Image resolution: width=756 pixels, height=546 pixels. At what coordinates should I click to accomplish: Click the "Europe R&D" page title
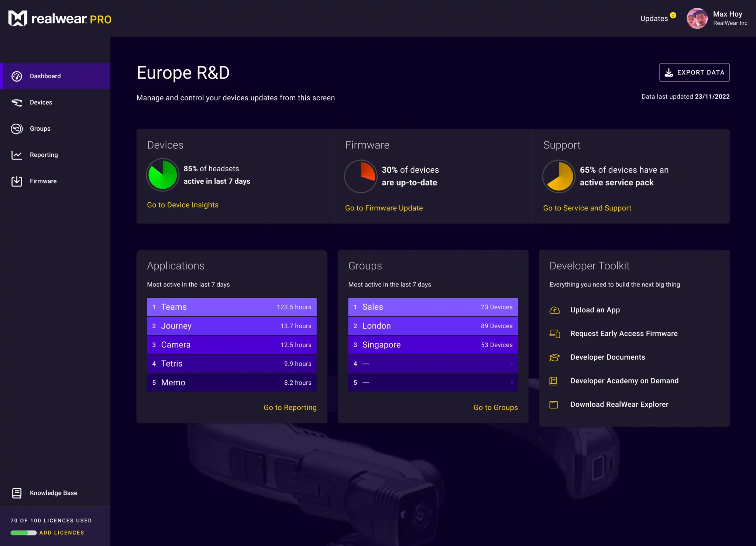point(183,73)
